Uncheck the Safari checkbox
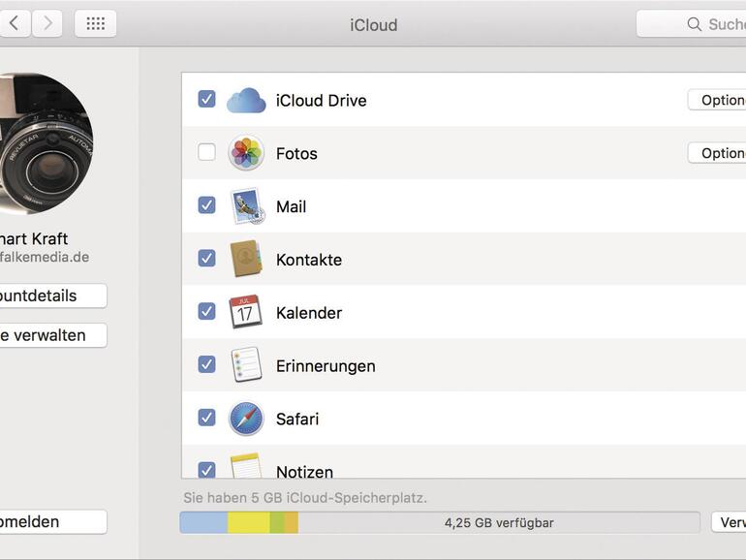This screenshot has width=746, height=560. click(x=206, y=418)
